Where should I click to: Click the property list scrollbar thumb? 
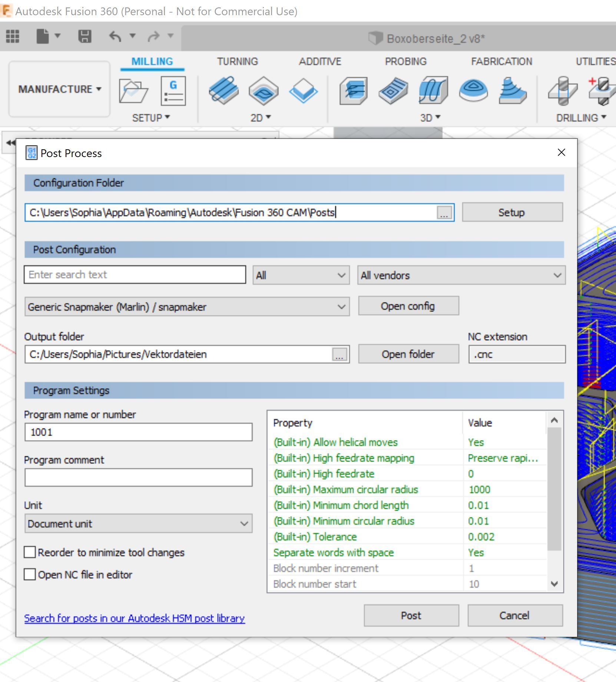click(x=554, y=489)
